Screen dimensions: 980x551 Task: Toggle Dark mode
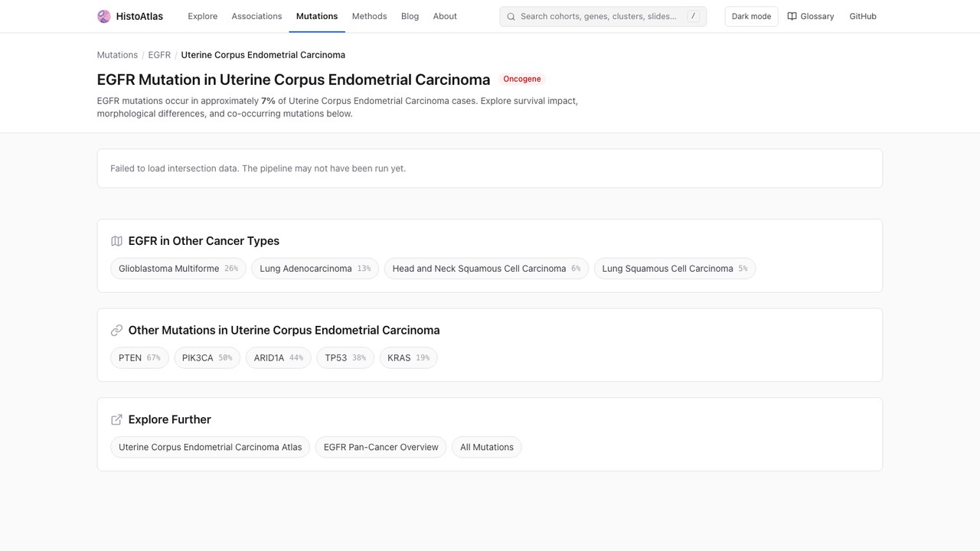click(752, 16)
